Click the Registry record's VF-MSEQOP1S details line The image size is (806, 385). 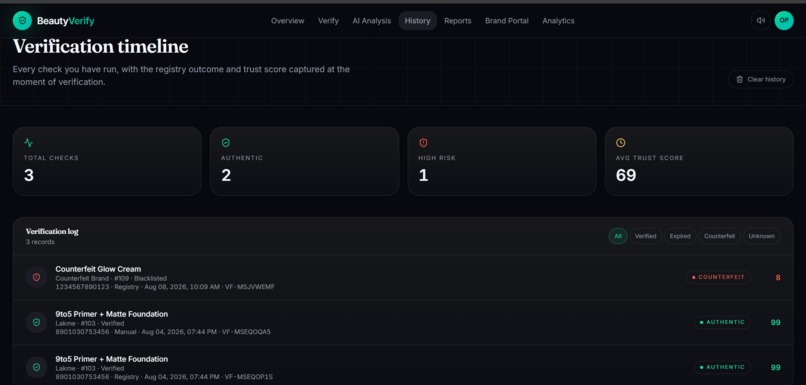[164, 377]
